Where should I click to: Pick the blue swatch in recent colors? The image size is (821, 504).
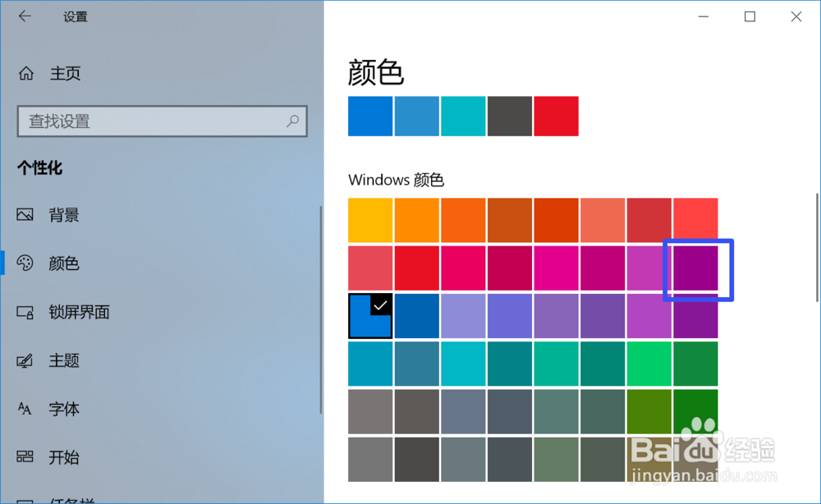tap(370, 117)
